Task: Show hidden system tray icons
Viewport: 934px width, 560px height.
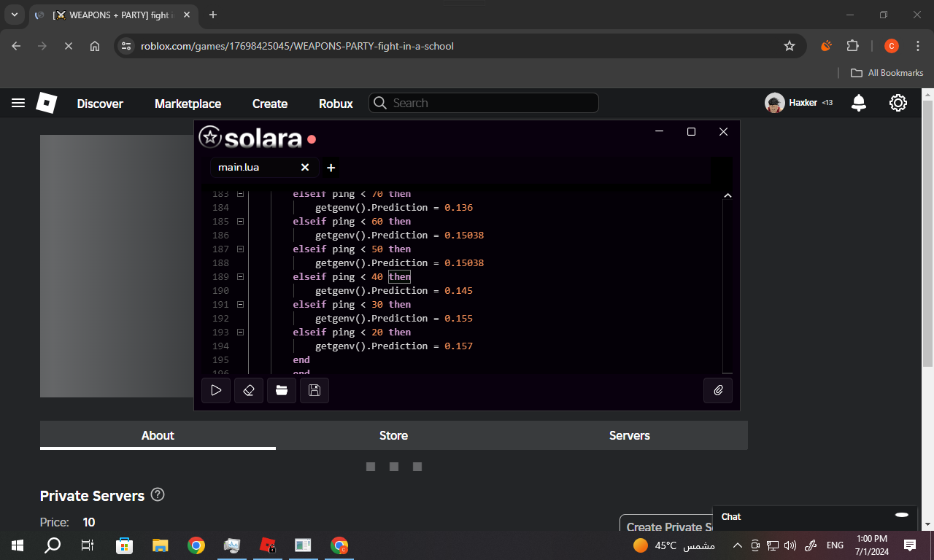Action: (737, 545)
